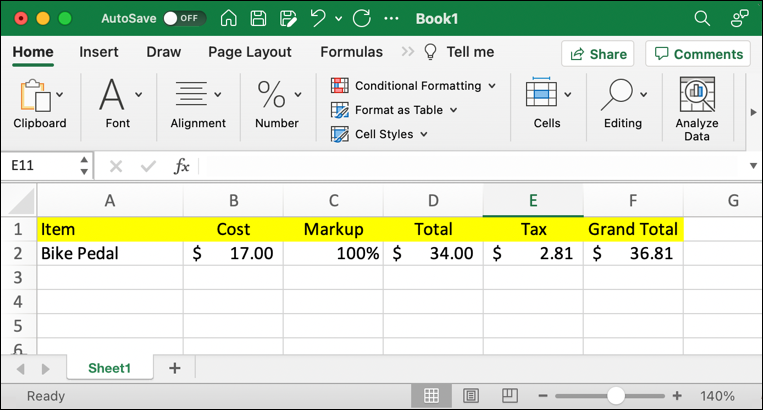Open the Home icon in title bar
The image size is (763, 410).
[x=228, y=18]
